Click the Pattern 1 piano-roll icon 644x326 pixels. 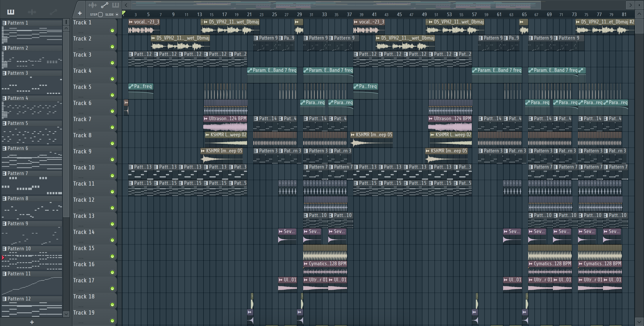point(4,23)
